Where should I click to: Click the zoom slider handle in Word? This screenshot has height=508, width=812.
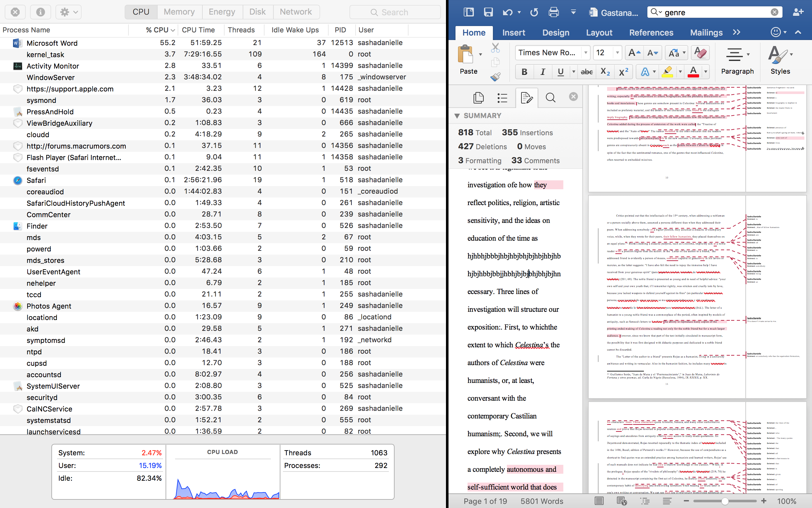point(725,501)
